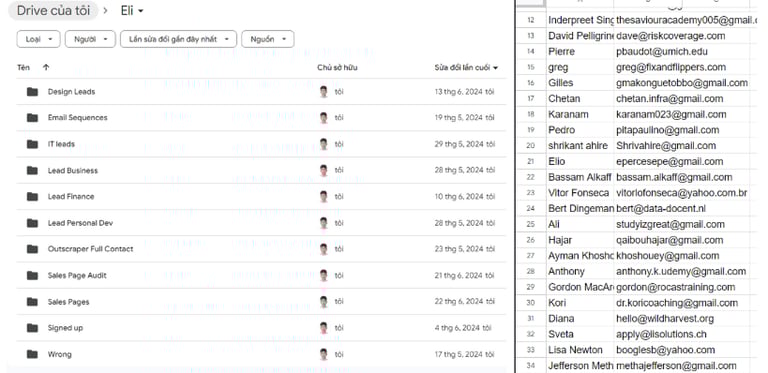
Task: Click owner avatar in Wrong row
Action: 323,354
